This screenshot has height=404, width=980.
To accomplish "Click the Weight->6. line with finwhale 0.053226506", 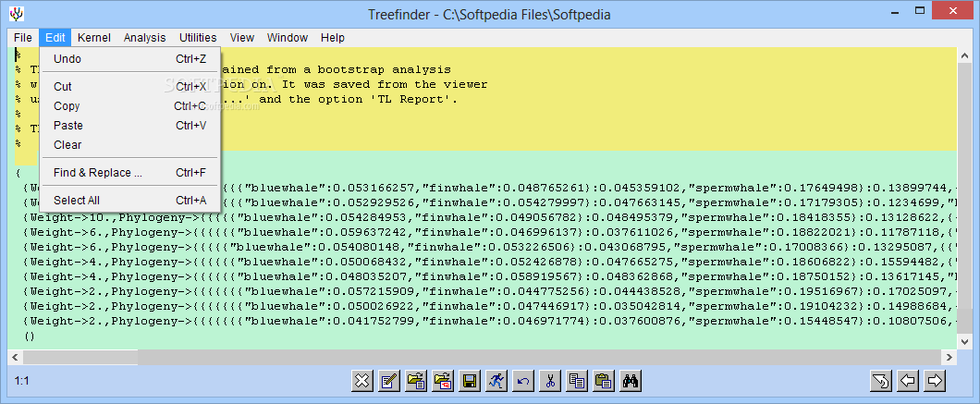I will click(490, 247).
